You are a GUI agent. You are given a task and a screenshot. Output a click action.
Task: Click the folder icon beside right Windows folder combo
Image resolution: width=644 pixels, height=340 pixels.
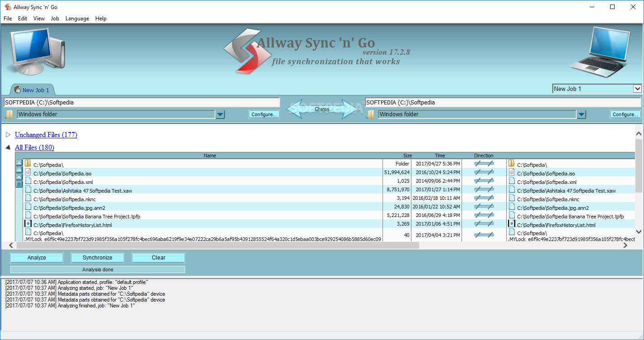(371, 114)
